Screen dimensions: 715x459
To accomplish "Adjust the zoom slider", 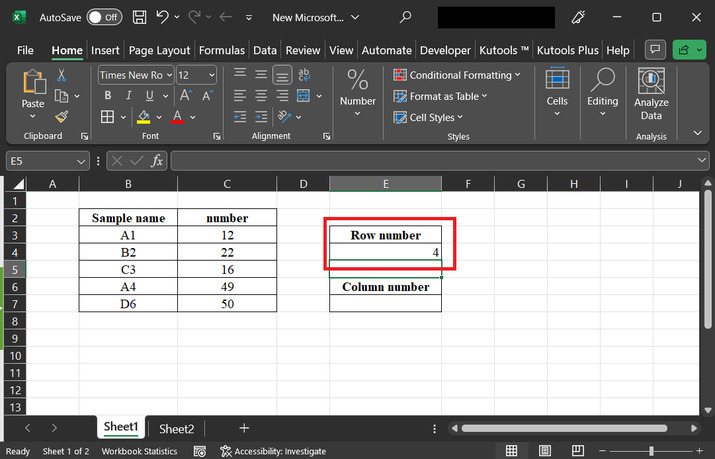I will [x=651, y=450].
